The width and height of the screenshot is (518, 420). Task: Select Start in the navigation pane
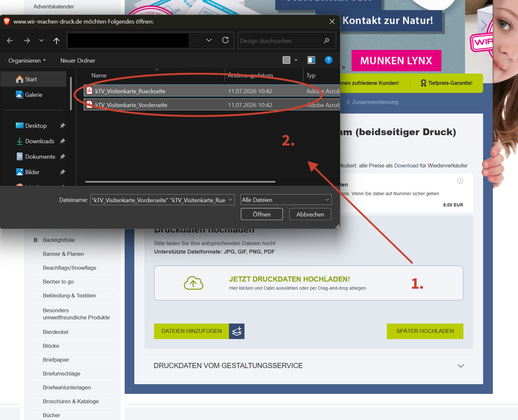pyautogui.click(x=34, y=79)
